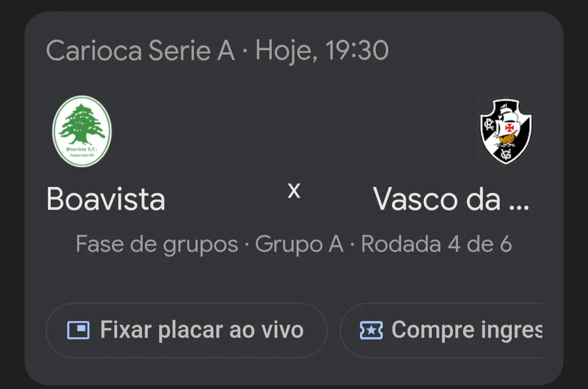Image resolution: width=588 pixels, height=389 pixels.
Task: Click the ellipsis after Vasco da
Action: point(517,201)
